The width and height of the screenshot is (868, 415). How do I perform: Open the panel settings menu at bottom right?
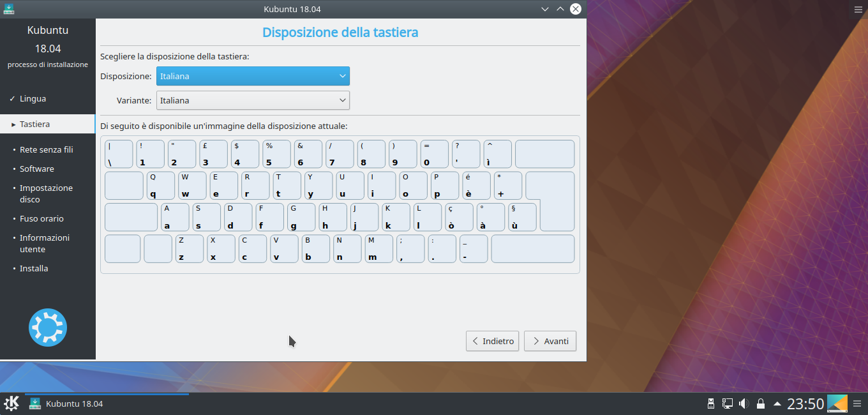point(857,404)
